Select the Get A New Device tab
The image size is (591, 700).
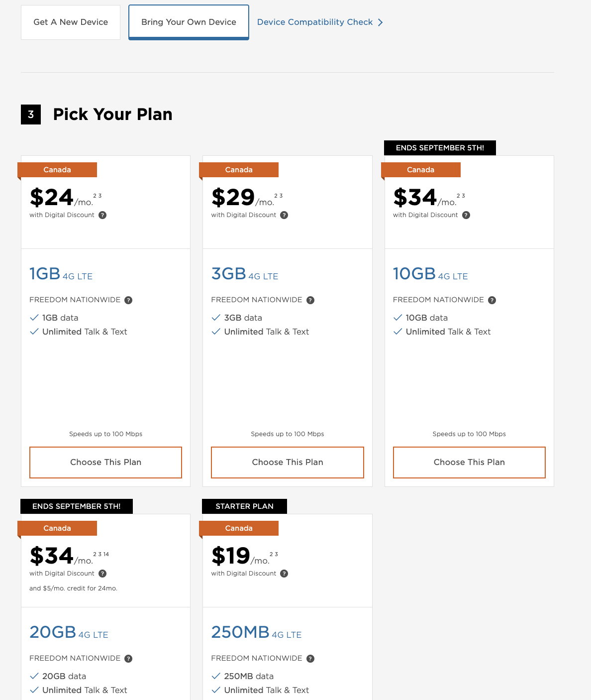(71, 22)
